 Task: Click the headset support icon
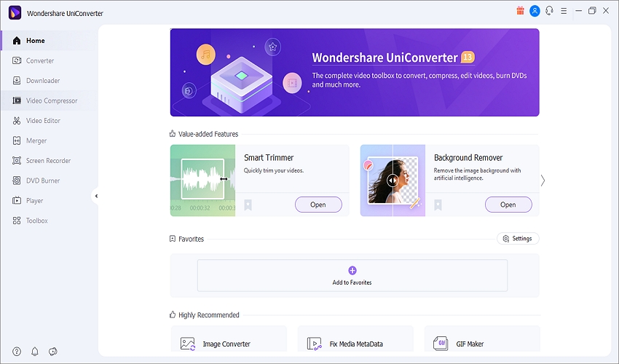click(549, 11)
